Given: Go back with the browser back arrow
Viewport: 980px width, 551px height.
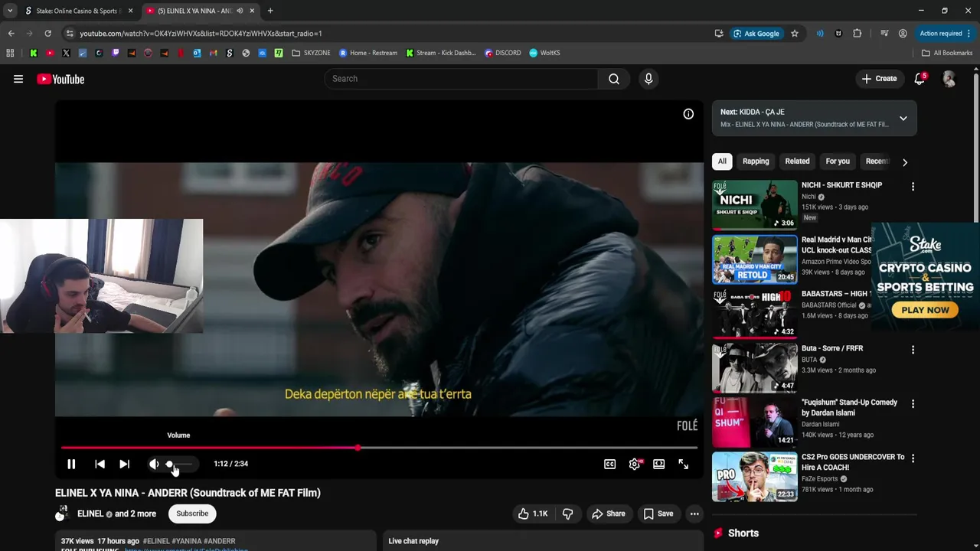Looking at the screenshot, I should click(11, 33).
